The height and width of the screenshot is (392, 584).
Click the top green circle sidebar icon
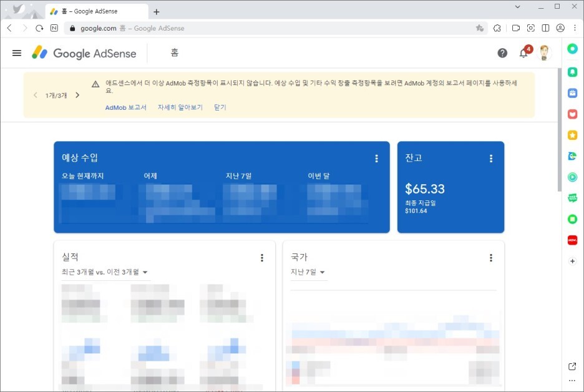[572, 49]
